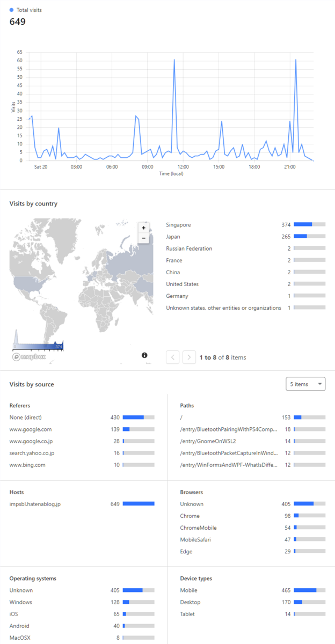This screenshot has height=644, width=335.
Task: Click the Visits by country heading
Action: 33,204
